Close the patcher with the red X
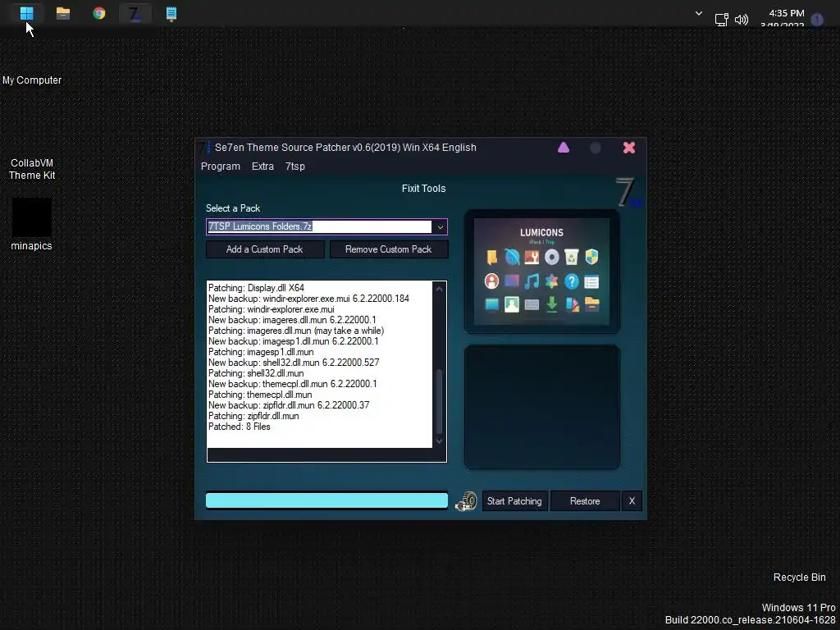Screen dimensions: 840x630 coord(629,148)
